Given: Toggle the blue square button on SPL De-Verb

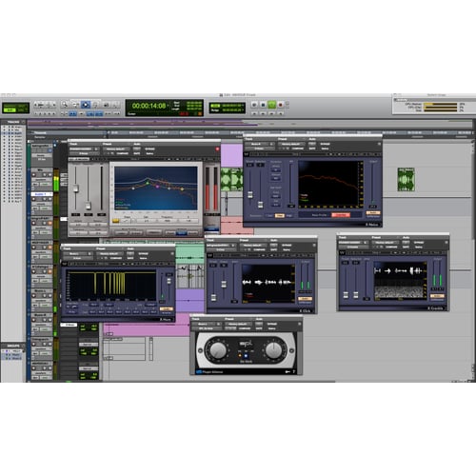Looking at the screenshot, I should pos(246,356).
